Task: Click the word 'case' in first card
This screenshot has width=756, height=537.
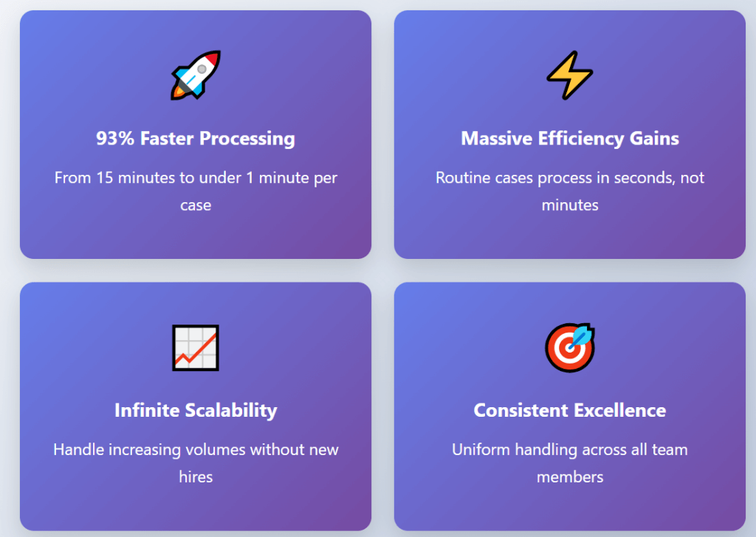Action: coord(196,206)
